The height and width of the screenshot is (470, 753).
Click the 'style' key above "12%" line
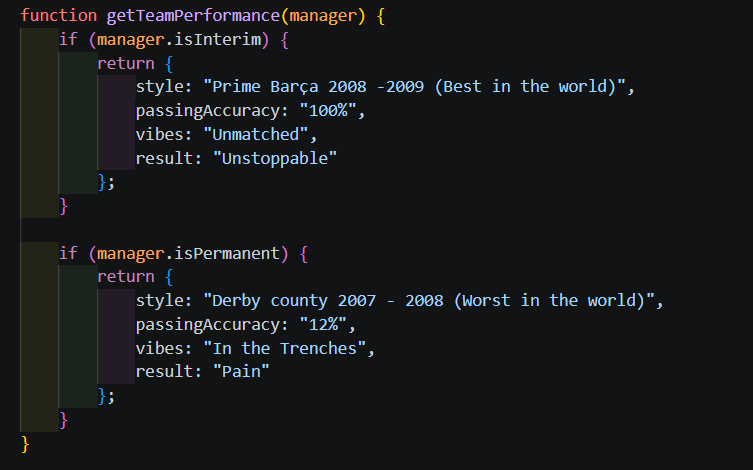159,301
